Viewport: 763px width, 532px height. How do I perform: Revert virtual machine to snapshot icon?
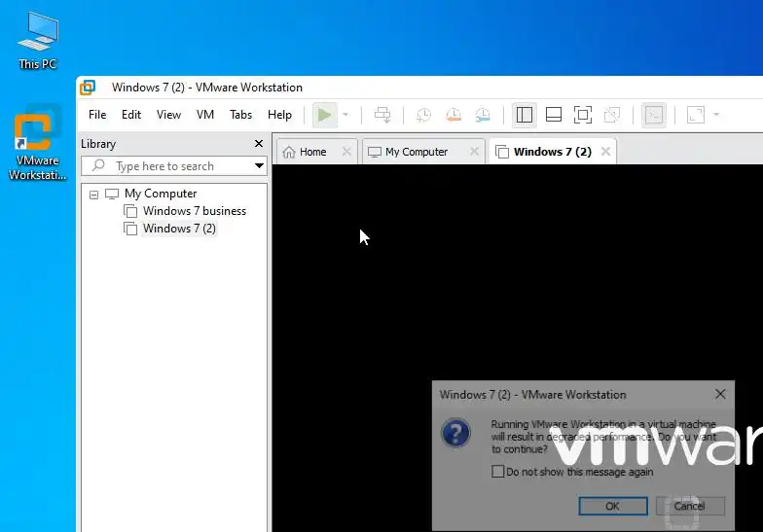454,115
